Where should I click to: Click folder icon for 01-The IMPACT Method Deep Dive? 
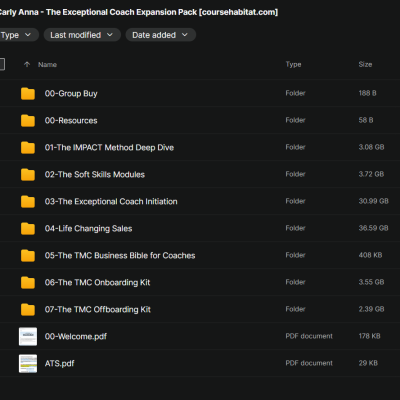pos(28,148)
